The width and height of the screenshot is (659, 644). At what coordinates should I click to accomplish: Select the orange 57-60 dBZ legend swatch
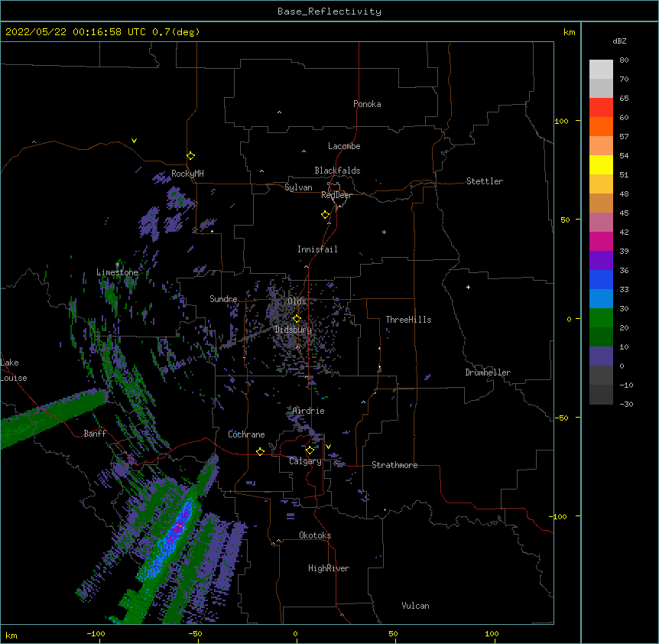(601, 126)
